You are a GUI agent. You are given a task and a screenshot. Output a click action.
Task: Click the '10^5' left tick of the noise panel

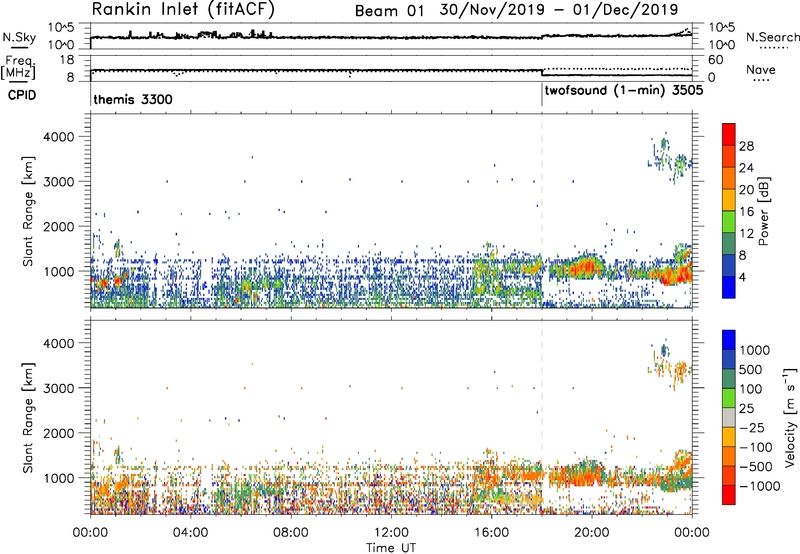click(x=61, y=28)
